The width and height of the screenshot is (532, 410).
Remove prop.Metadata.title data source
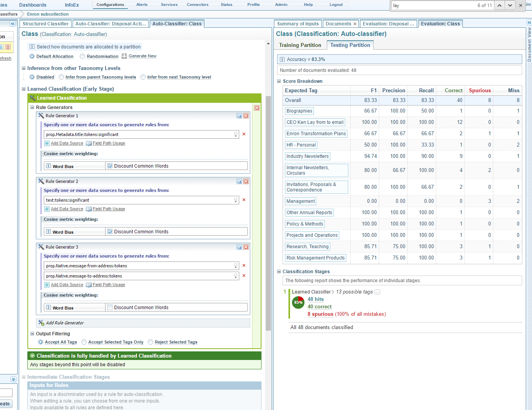click(244, 134)
